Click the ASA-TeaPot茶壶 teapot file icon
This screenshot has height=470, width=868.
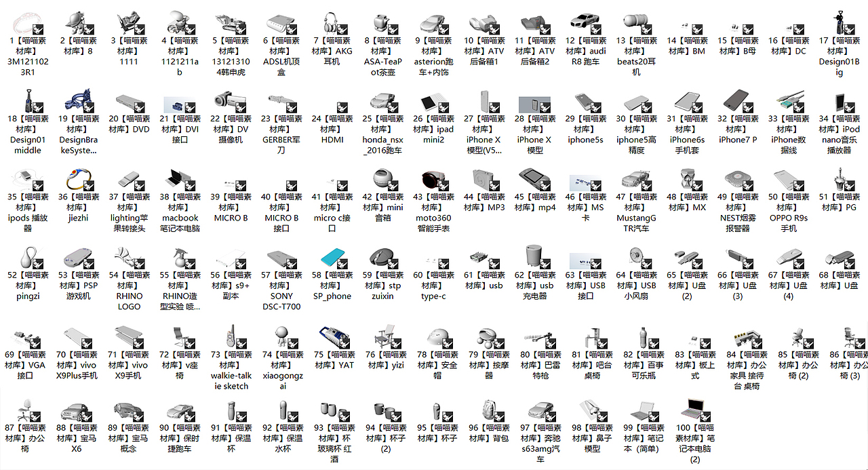click(382, 24)
